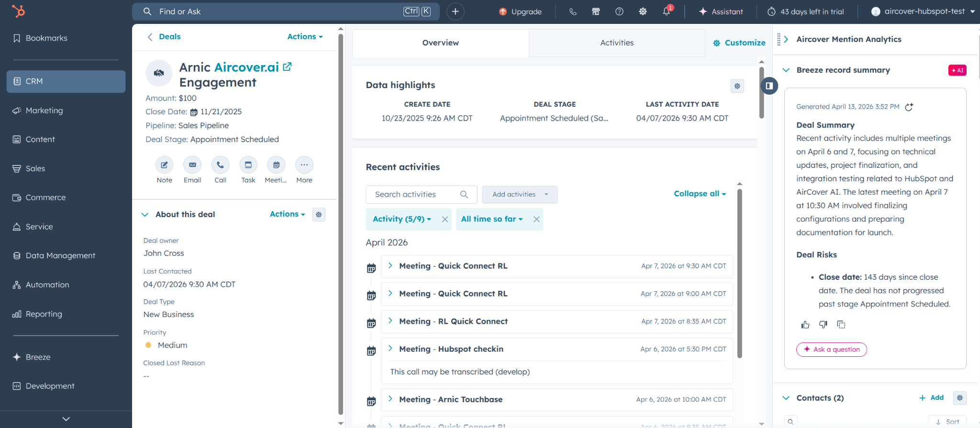Open Breeze in the sidebar
This screenshot has width=980, height=428.
[66, 357]
